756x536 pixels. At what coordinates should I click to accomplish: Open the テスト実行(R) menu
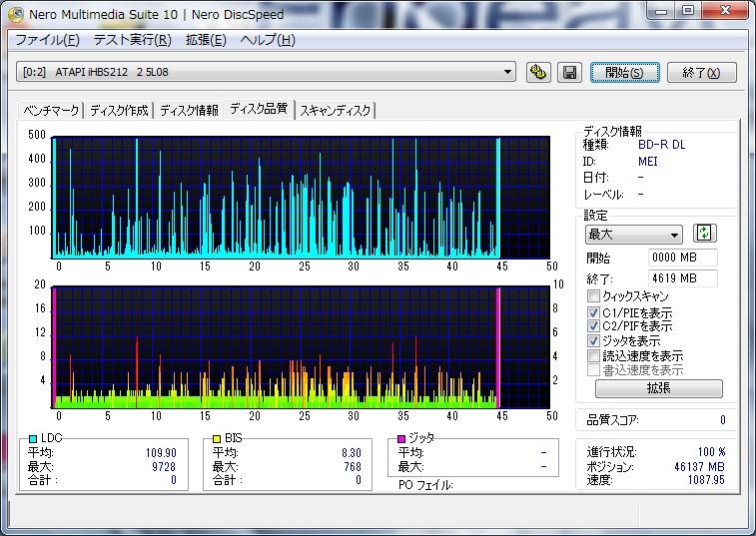click(133, 40)
